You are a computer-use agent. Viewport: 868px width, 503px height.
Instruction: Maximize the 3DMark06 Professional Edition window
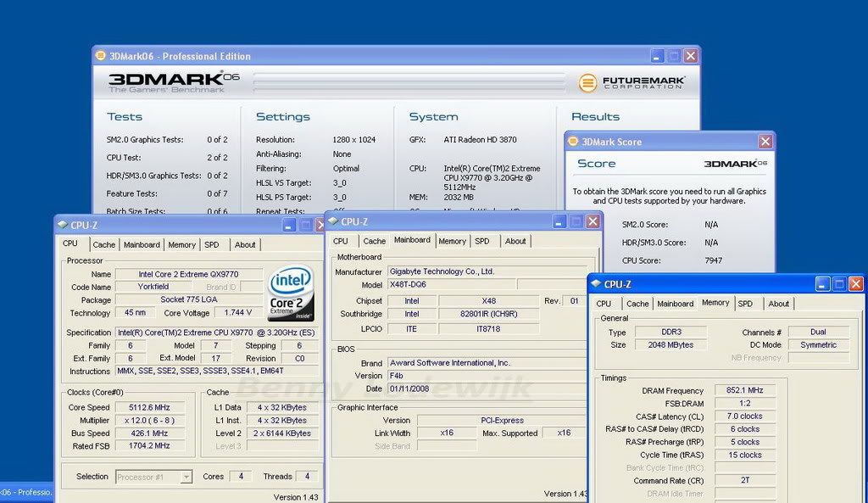(674, 56)
